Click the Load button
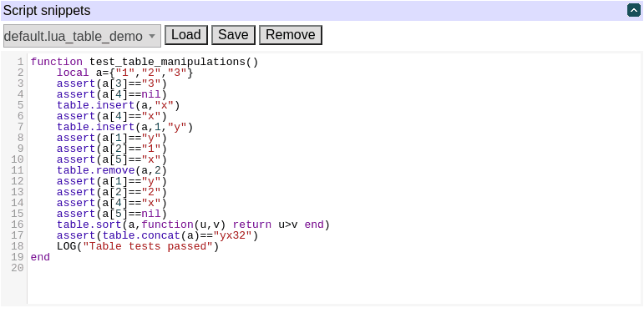Image resolution: width=644 pixels, height=313 pixels. coord(186,35)
